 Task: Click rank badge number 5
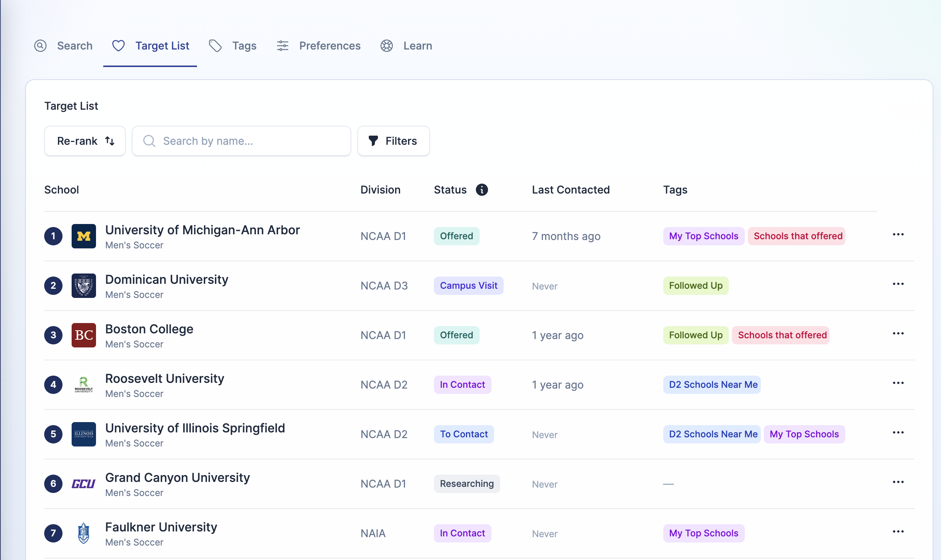pyautogui.click(x=53, y=434)
